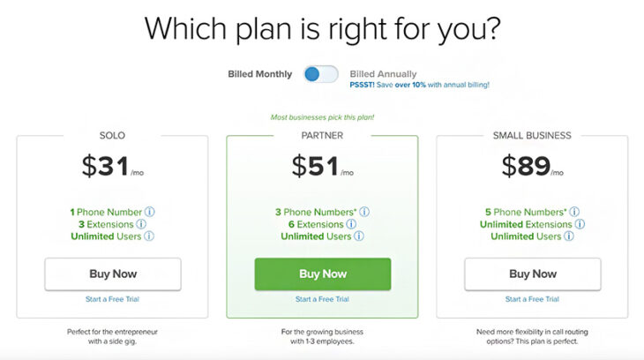Show info for Small Business Unlimited Extensions
This screenshot has width=644, height=360.
click(580, 224)
